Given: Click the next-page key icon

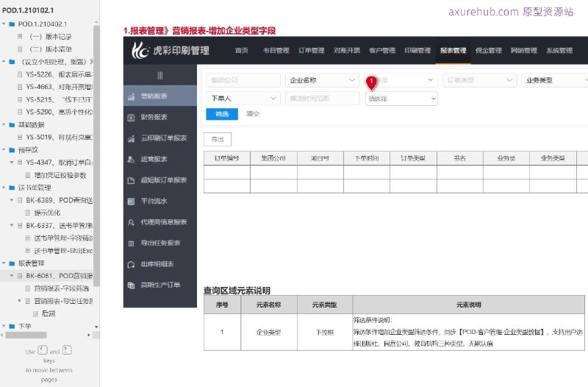Looking at the screenshot, I should click(x=67, y=350).
